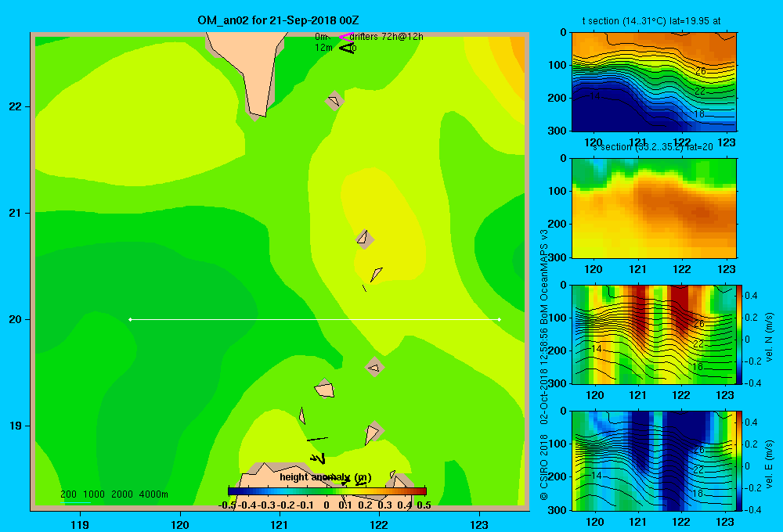783x532 pixels.
Task: Select the black 12m drifter legend marker
Action: click(346, 48)
